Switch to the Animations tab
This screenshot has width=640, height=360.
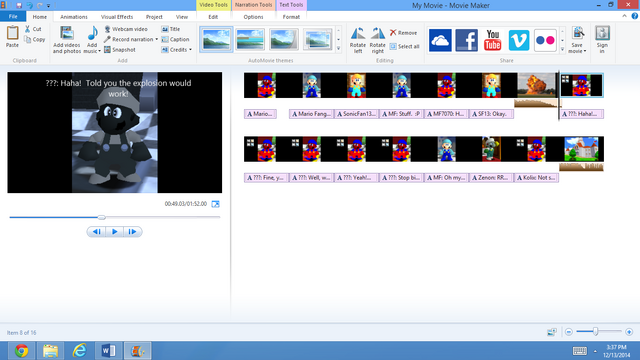click(x=74, y=17)
